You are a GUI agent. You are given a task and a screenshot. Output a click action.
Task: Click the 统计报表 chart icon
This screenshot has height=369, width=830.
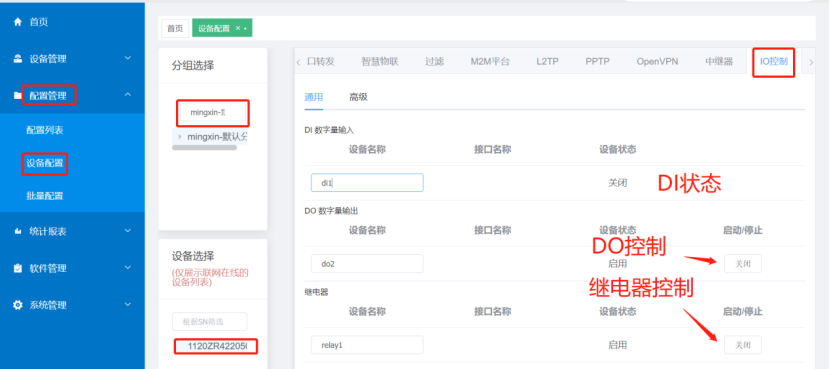point(18,231)
